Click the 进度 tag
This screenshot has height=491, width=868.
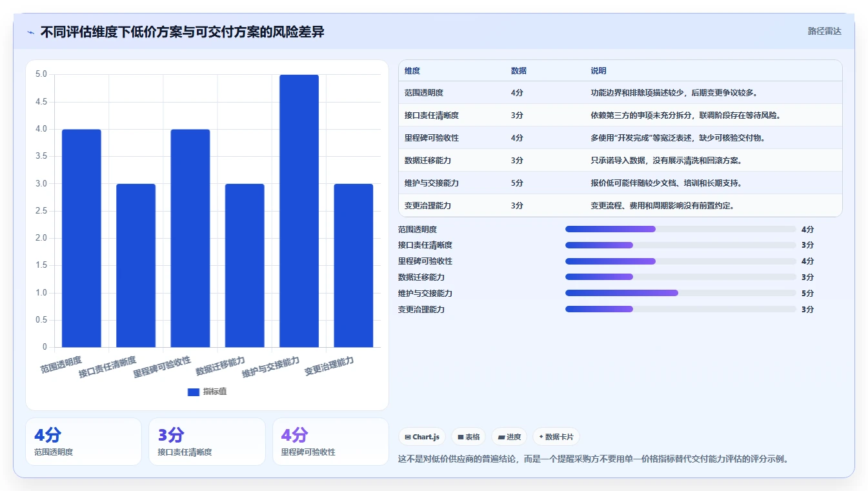(x=509, y=437)
